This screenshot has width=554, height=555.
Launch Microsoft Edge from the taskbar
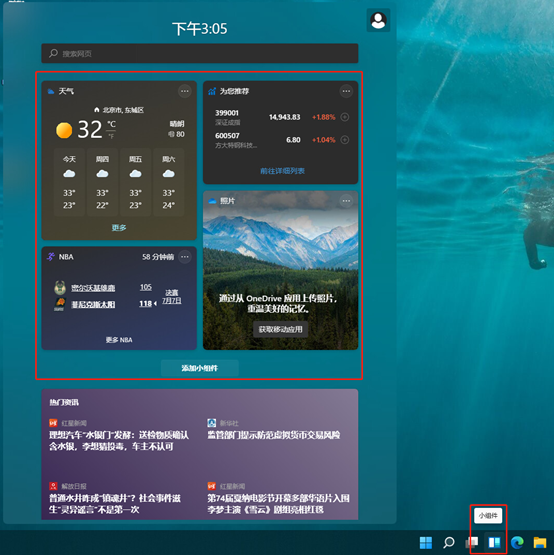click(517, 542)
